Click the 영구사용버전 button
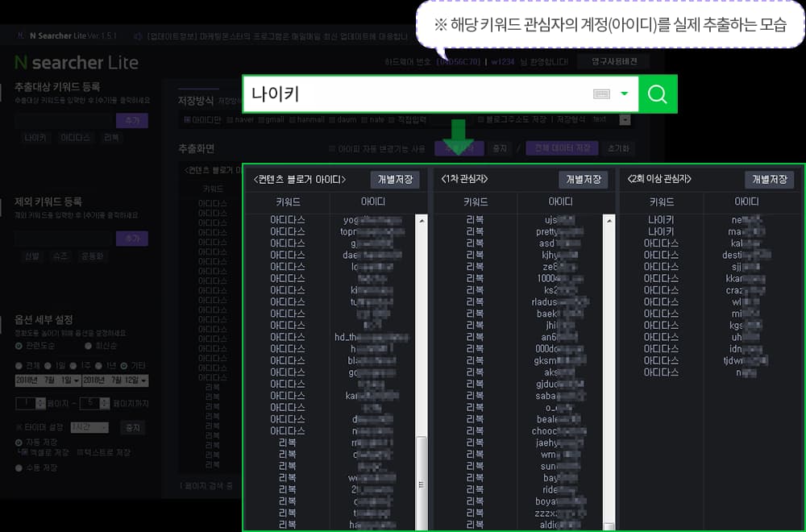The width and height of the screenshot is (806, 532). click(x=614, y=62)
